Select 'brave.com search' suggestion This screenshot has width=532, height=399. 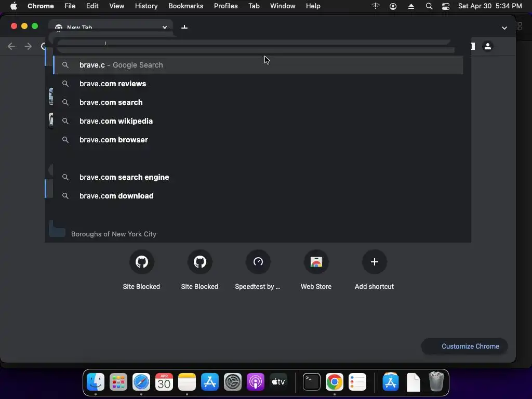[258, 102]
